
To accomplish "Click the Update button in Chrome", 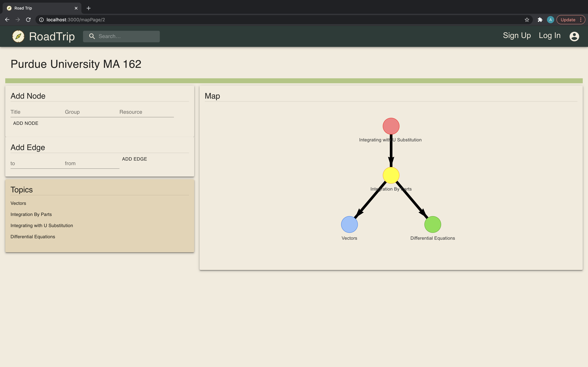I will click(x=568, y=20).
